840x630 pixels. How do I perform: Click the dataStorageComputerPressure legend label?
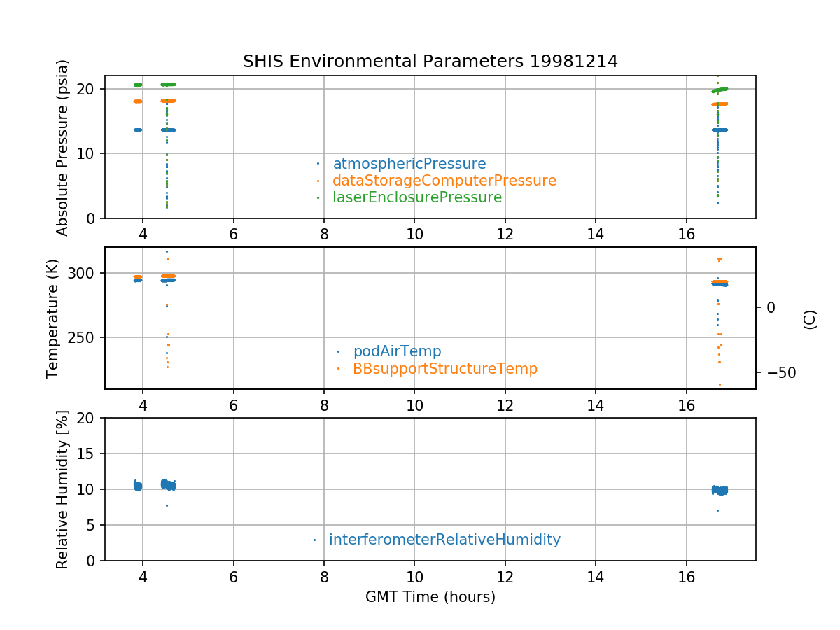tap(444, 181)
